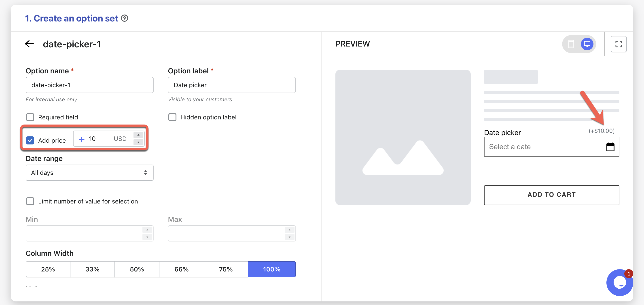
Task: Click the ADD TO CART button
Action: (x=551, y=195)
